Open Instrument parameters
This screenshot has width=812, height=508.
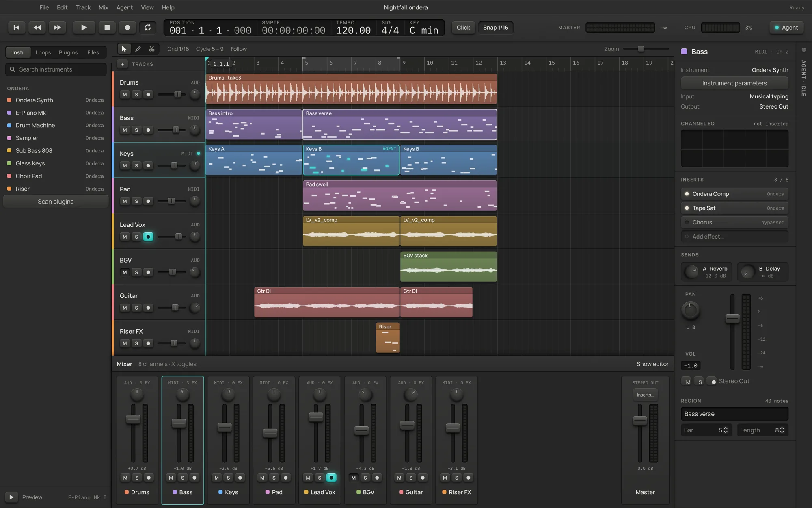(x=734, y=83)
